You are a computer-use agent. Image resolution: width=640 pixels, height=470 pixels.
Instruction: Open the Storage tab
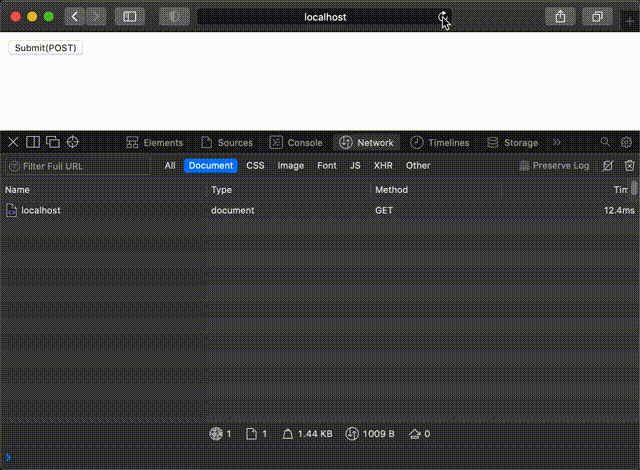(513, 142)
